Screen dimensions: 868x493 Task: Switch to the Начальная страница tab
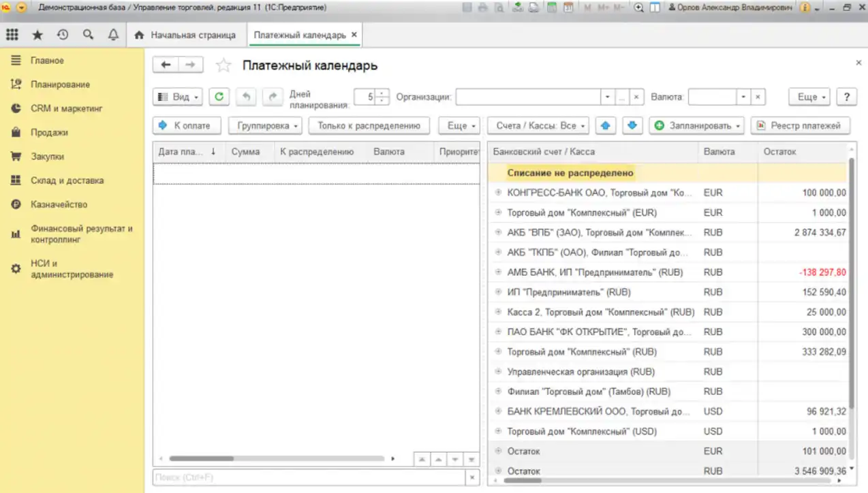186,35
